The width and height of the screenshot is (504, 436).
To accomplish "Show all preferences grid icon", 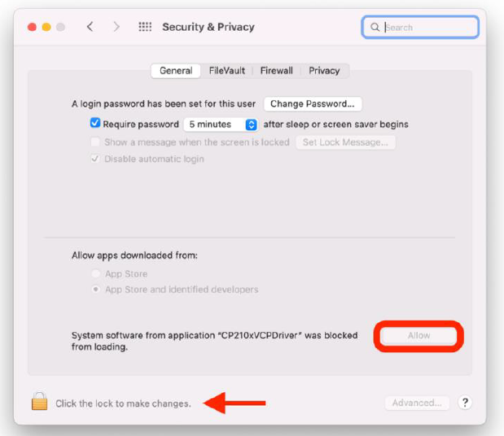I will 145,27.
